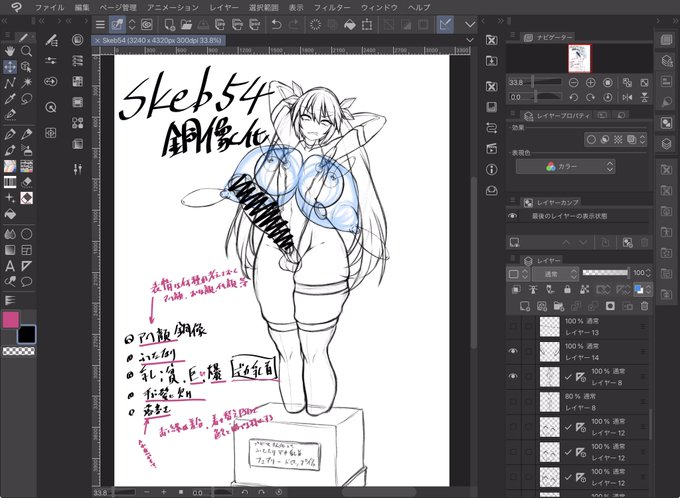This screenshot has width=680, height=498.
Task: Select the Move layer tool
Action: click(10, 67)
